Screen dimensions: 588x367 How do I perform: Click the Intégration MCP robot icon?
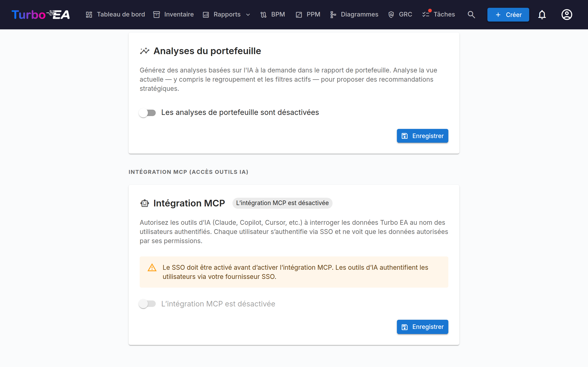[144, 203]
